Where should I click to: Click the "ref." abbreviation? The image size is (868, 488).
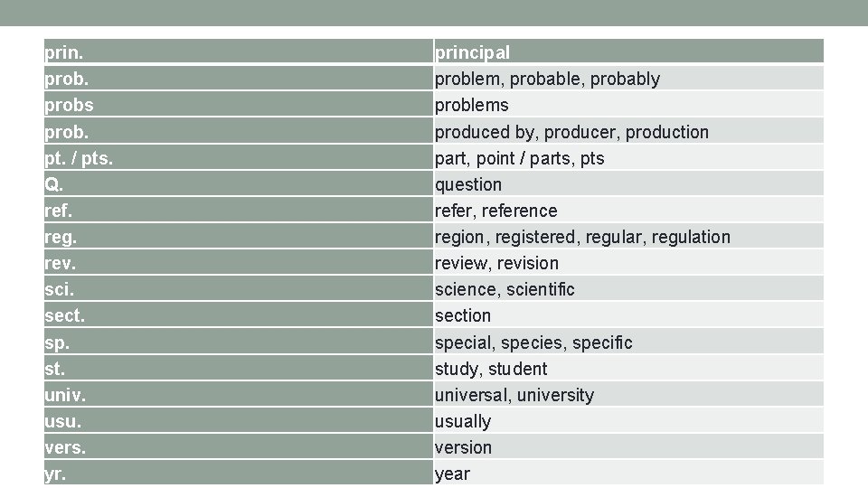coord(59,211)
